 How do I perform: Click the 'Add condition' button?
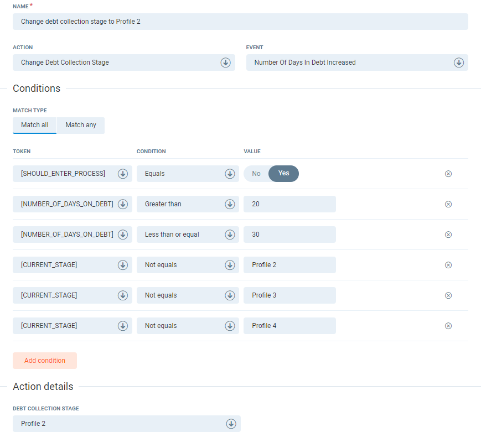tap(45, 361)
